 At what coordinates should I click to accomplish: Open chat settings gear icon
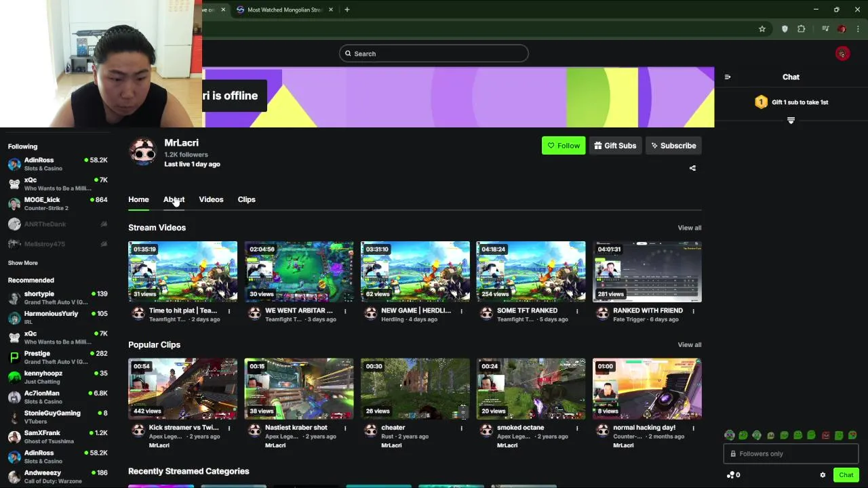[x=823, y=475]
